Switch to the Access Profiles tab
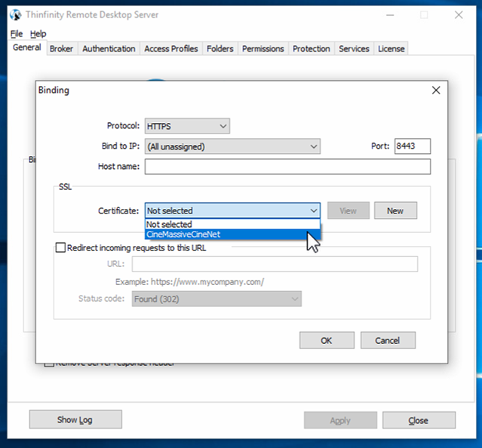This screenshot has height=448, width=482. 170,49
